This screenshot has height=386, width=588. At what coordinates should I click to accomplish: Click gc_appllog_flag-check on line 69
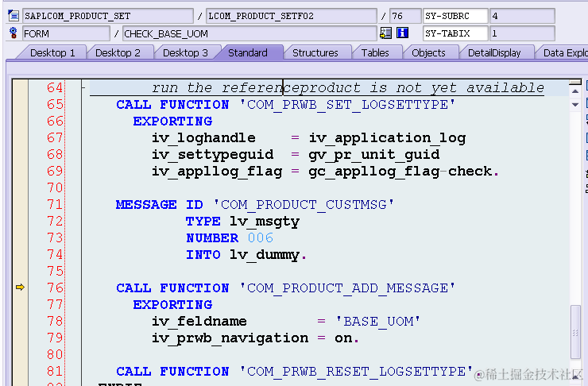click(x=400, y=172)
